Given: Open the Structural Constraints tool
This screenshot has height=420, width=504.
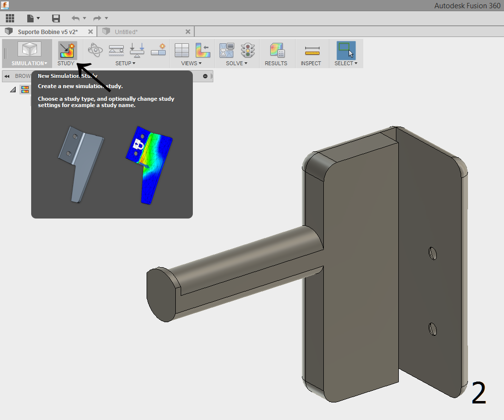Looking at the screenshot, I should coord(116,50).
